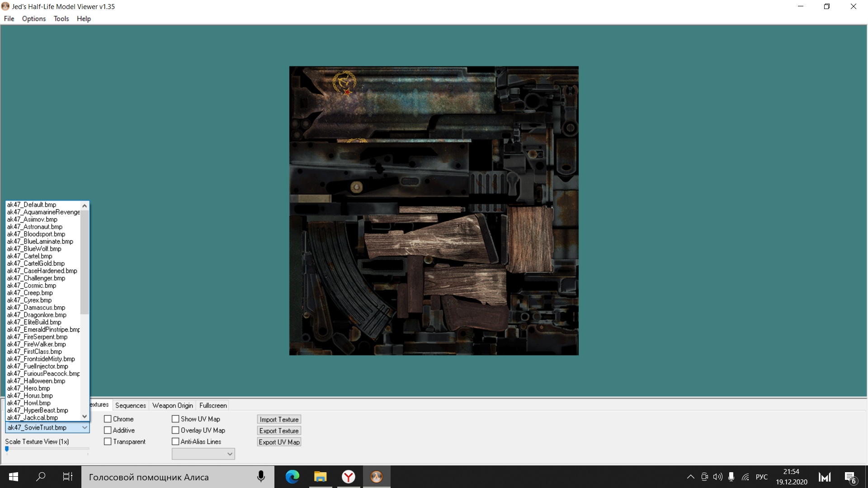The image size is (868, 488).
Task: Select ak47_Asiimov.bmp texture
Action: pos(43,219)
